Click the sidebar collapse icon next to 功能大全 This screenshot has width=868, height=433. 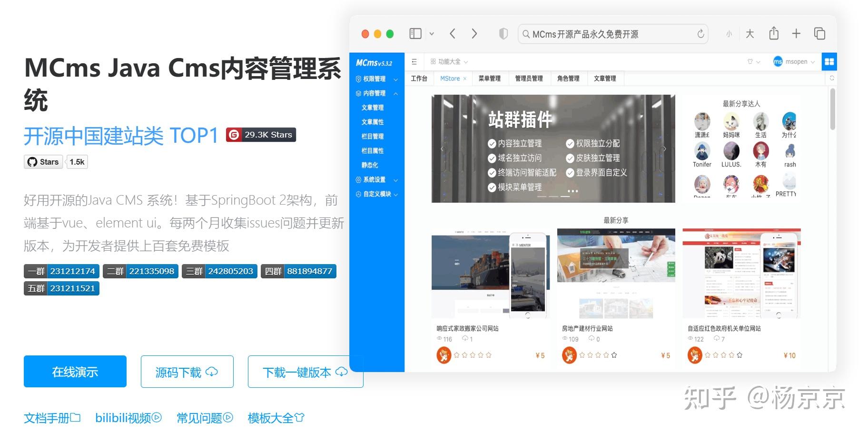pos(414,62)
